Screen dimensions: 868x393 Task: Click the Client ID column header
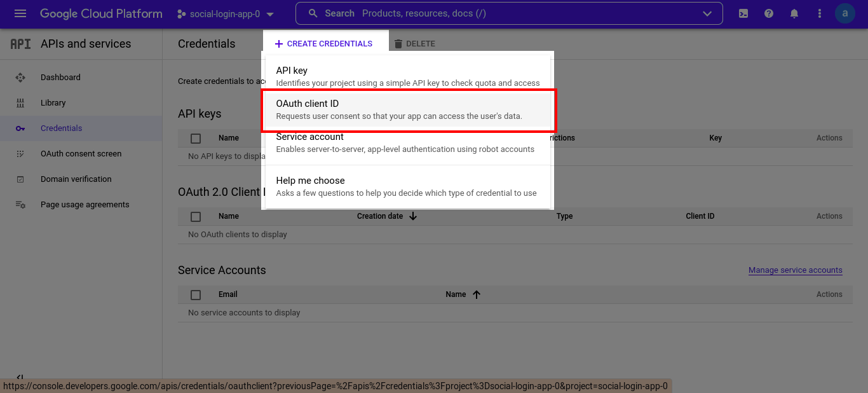coord(700,216)
